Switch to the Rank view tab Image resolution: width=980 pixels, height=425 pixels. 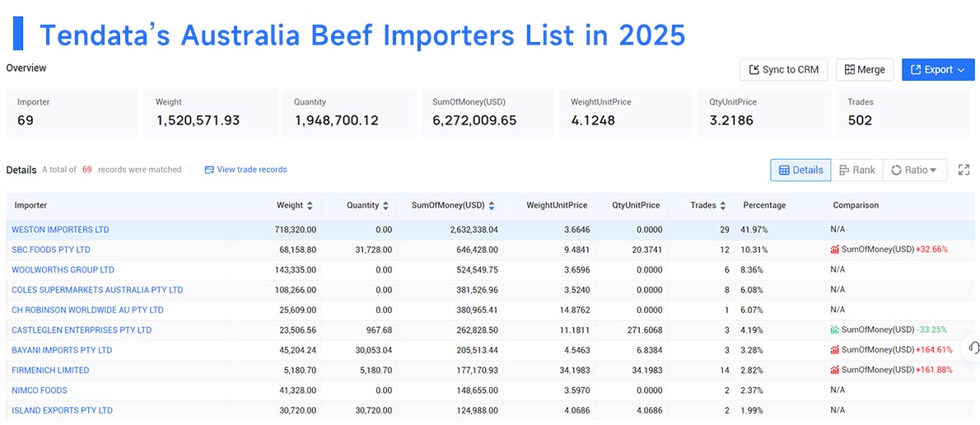[856, 170]
